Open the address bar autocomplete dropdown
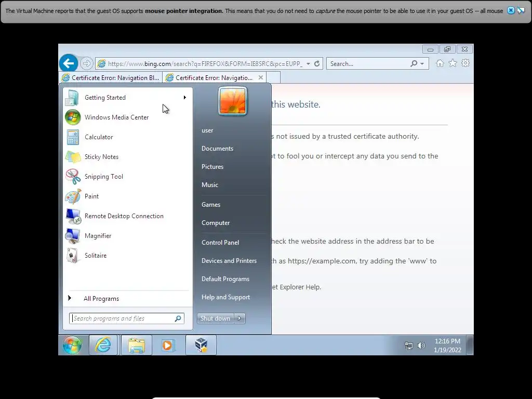 click(x=308, y=64)
